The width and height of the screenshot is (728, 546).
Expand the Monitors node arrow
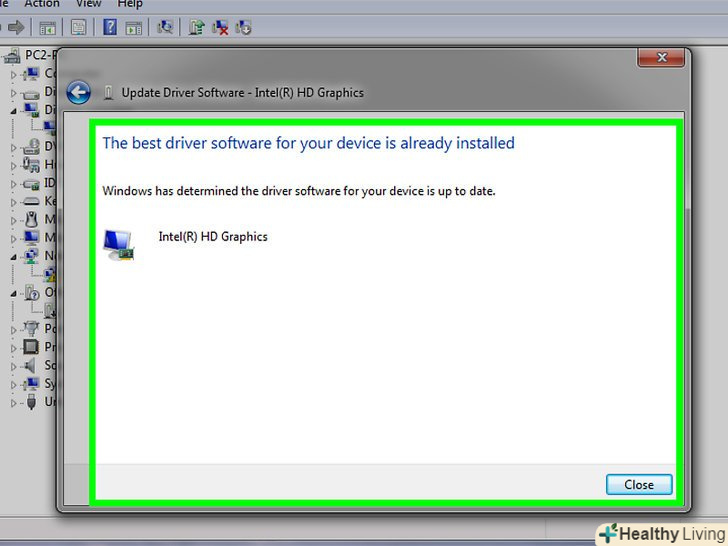pos(13,239)
